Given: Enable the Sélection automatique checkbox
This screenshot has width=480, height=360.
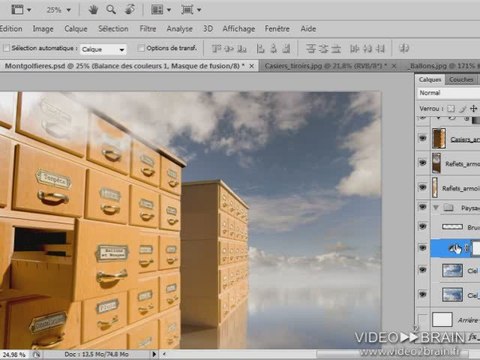Looking at the screenshot, I should 6,48.
